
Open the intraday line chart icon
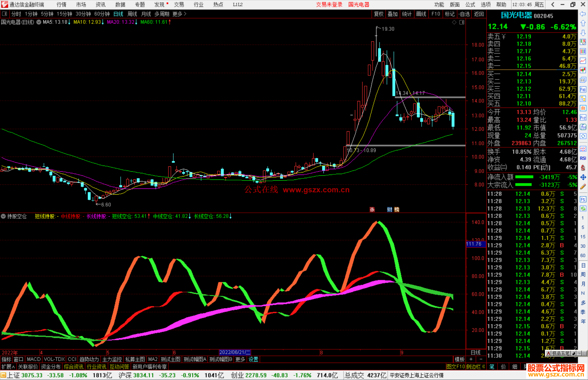pyautogui.click(x=583, y=61)
